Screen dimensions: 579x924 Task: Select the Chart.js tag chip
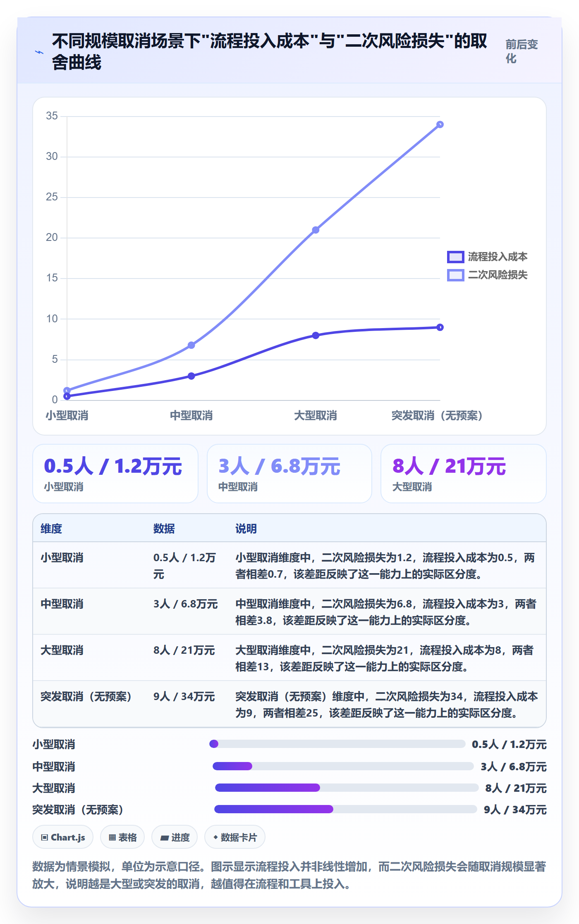click(x=63, y=837)
